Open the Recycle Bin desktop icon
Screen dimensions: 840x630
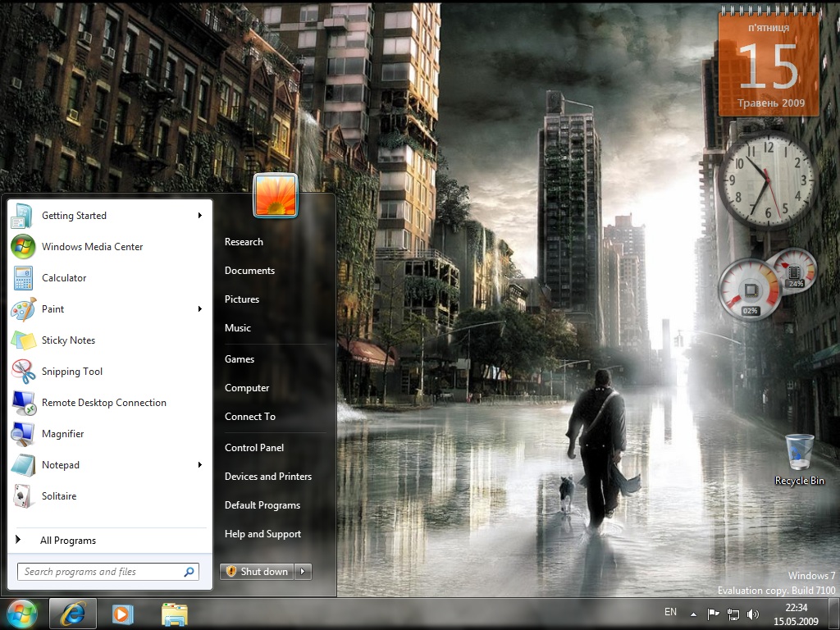coord(799,452)
